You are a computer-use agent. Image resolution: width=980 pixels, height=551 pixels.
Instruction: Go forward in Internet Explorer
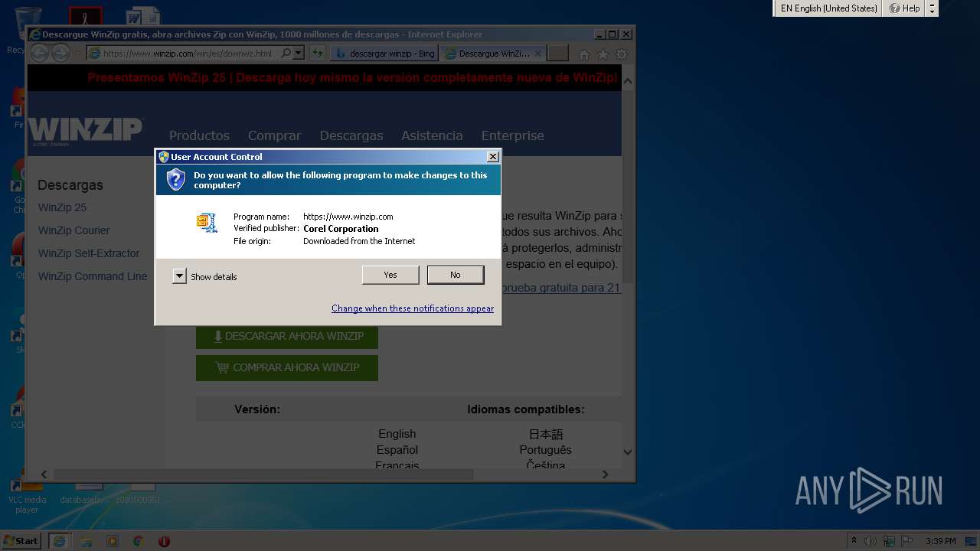(x=60, y=53)
